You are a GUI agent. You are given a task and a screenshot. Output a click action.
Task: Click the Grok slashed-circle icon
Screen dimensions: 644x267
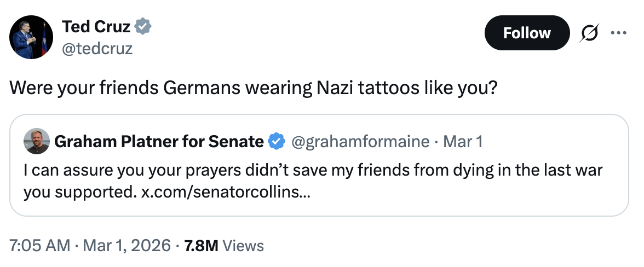click(x=590, y=33)
